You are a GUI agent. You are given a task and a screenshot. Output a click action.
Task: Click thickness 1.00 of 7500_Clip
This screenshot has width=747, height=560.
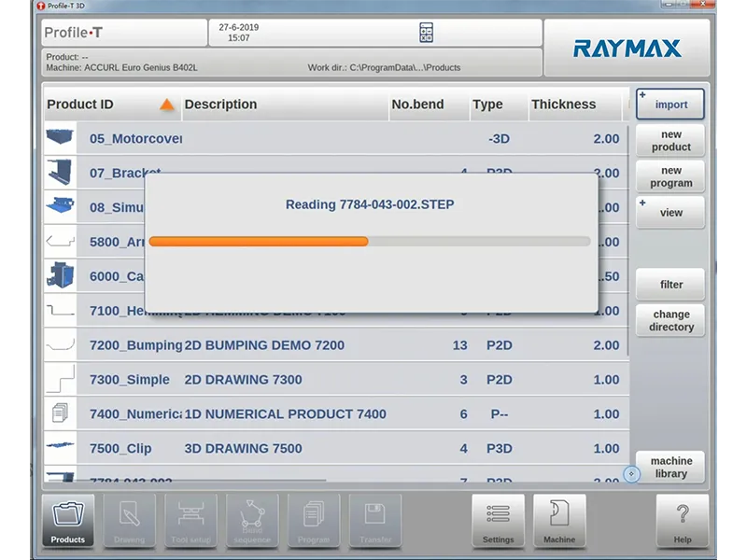(x=606, y=448)
